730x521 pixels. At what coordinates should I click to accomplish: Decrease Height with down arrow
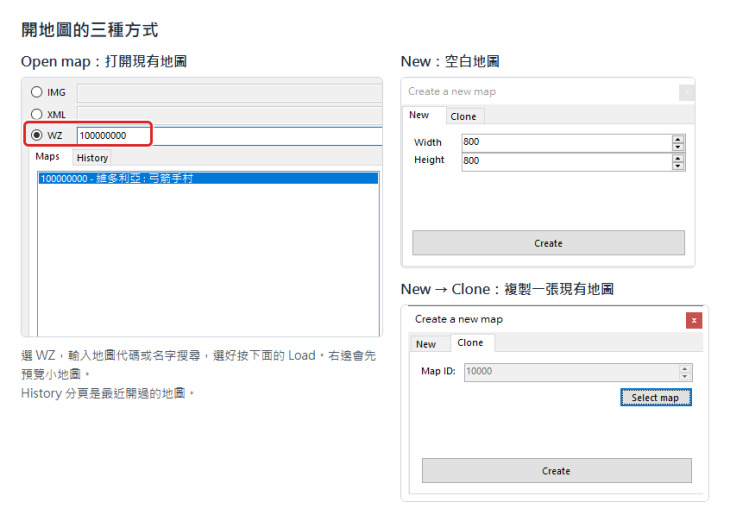point(678,166)
